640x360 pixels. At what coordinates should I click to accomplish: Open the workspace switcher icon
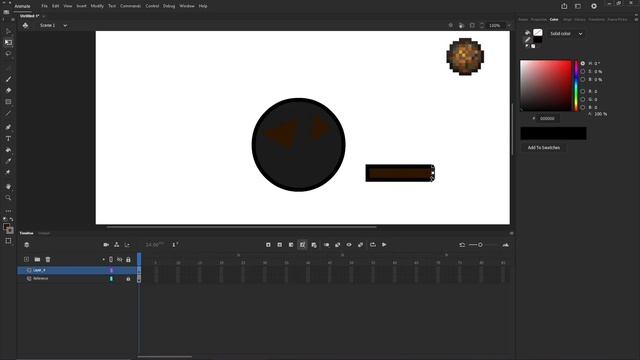[578, 6]
